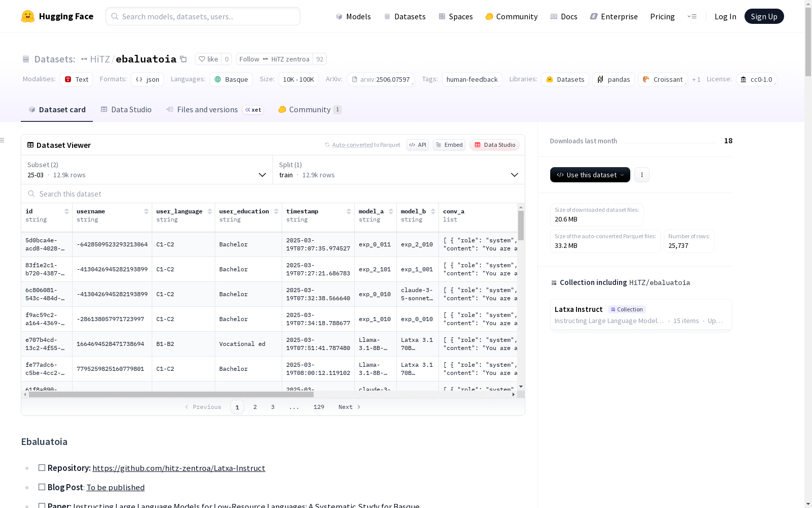812x508 pixels.
Task: Open the Text modality tag
Action: (x=77, y=79)
